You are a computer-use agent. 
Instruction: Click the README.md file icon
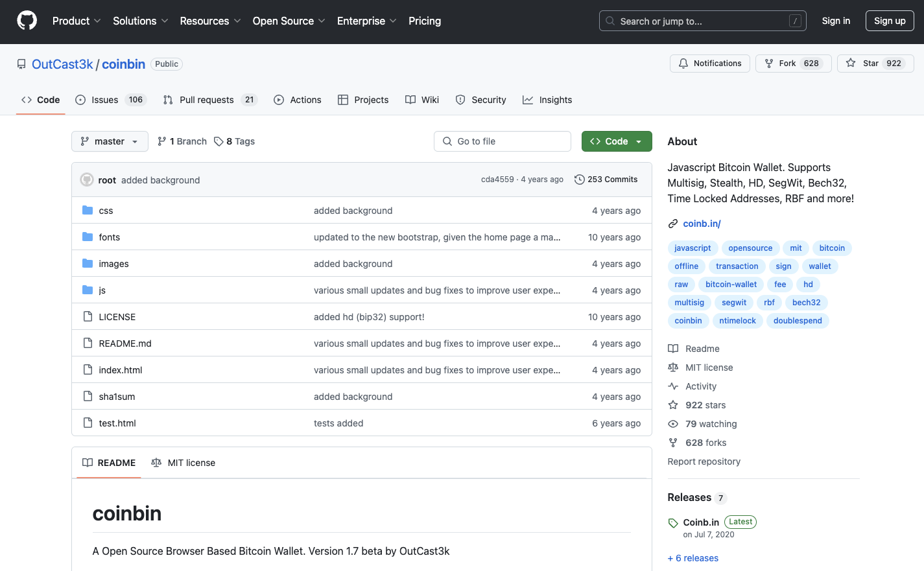point(88,344)
